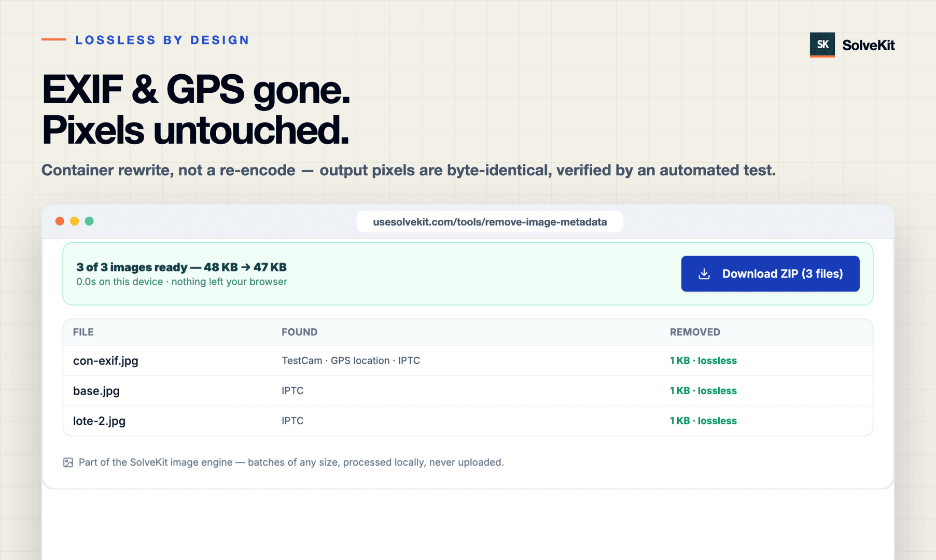The width and height of the screenshot is (936, 560).
Task: Click the 'TestCam · GPS location · IPTC' found details
Action: tap(351, 361)
